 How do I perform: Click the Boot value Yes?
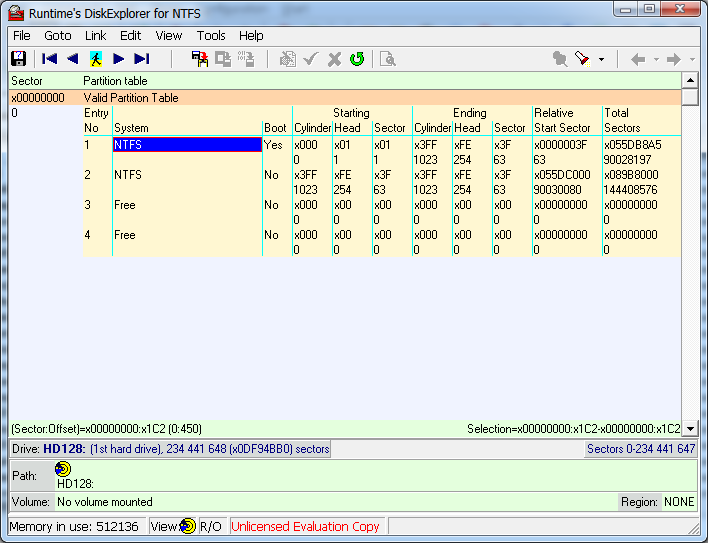pos(273,145)
